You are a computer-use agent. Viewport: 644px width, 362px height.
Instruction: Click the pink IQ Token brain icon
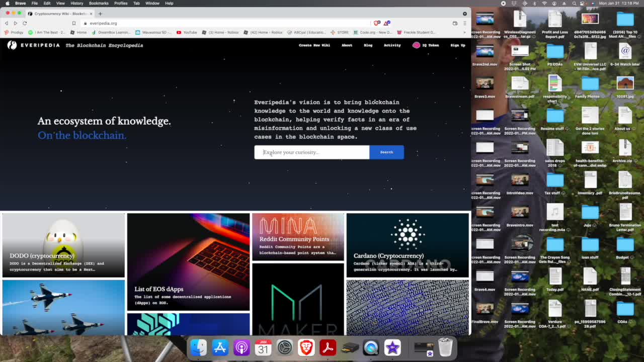pos(416,45)
